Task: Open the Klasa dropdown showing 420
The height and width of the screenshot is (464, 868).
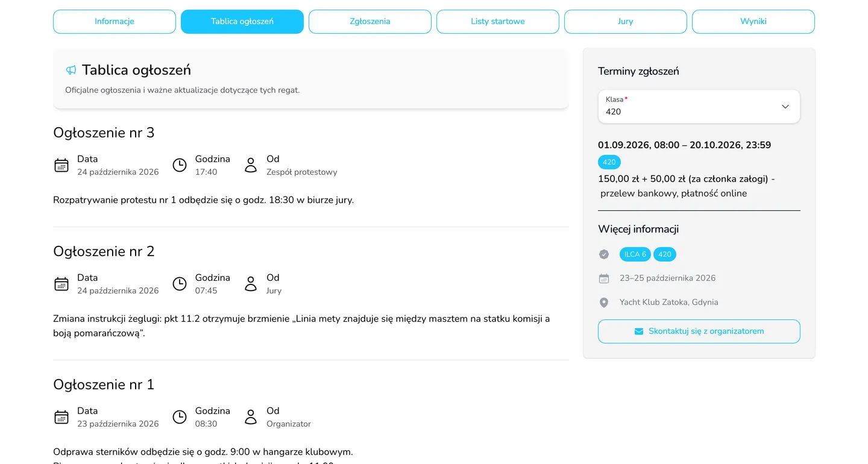Action: coord(699,107)
